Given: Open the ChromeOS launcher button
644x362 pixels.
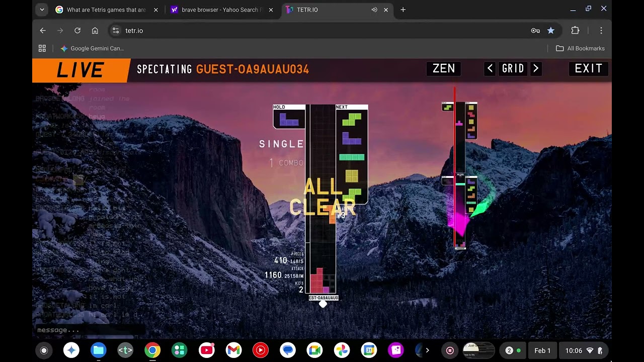Looking at the screenshot, I should pos(44,350).
